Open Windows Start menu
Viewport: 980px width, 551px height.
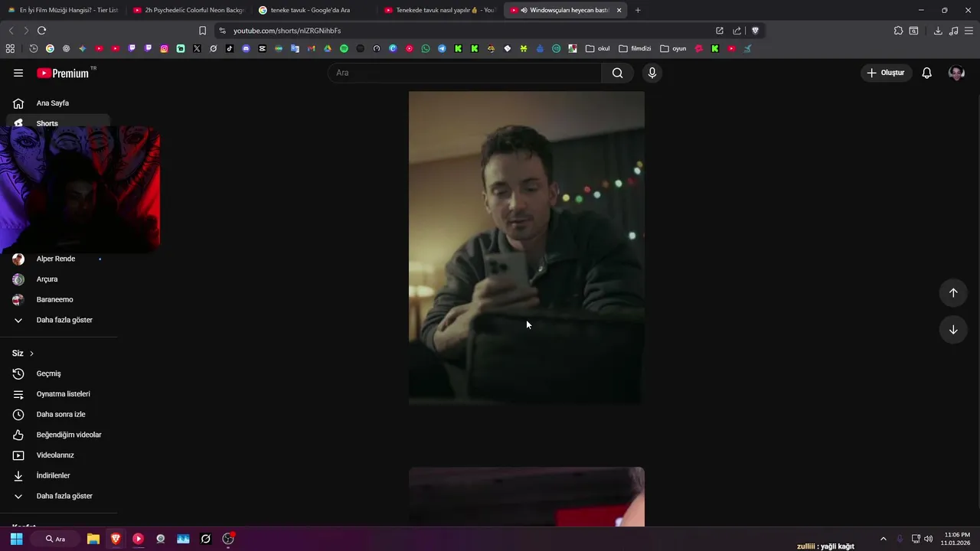[x=16, y=539]
